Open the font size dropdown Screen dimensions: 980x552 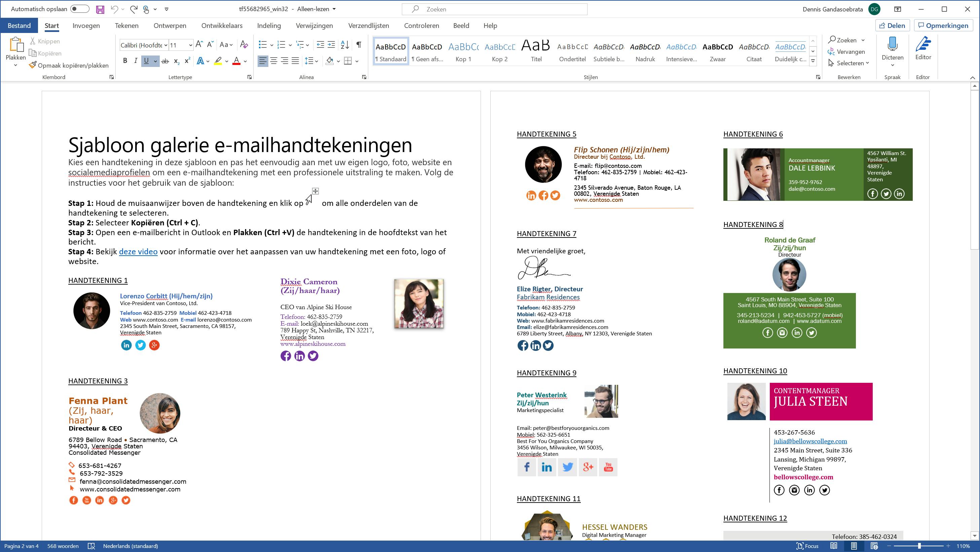191,45
